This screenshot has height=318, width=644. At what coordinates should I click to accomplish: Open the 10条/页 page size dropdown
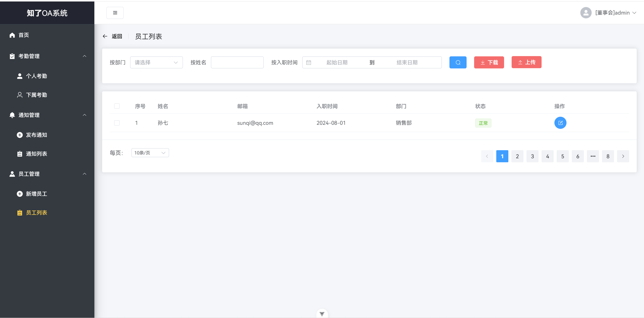150,153
